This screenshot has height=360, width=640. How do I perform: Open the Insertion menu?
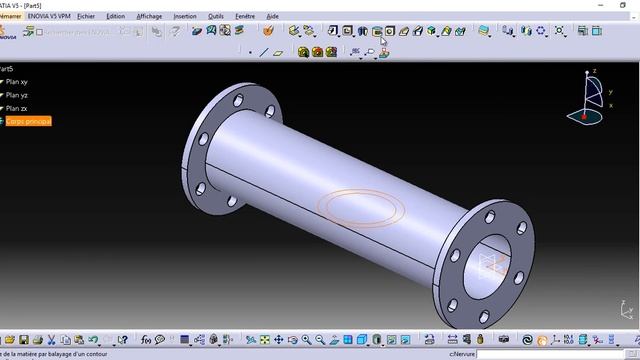tap(185, 16)
